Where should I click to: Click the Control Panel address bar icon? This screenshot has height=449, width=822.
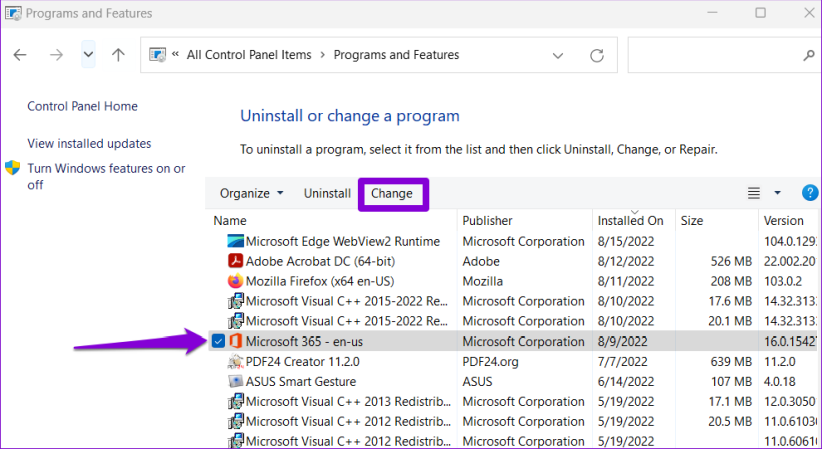click(x=157, y=55)
